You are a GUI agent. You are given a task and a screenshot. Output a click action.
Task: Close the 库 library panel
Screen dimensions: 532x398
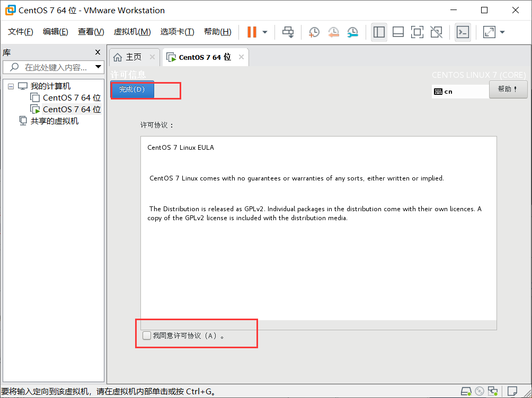(x=97, y=52)
